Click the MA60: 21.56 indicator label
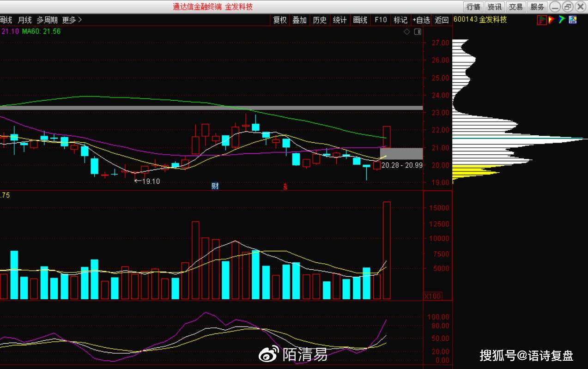The image size is (588, 369). (41, 31)
